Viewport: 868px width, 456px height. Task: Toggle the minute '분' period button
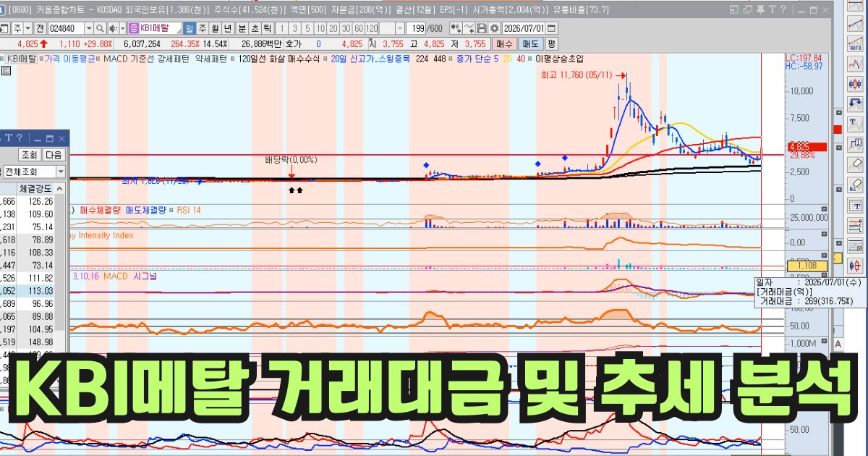tap(242, 28)
